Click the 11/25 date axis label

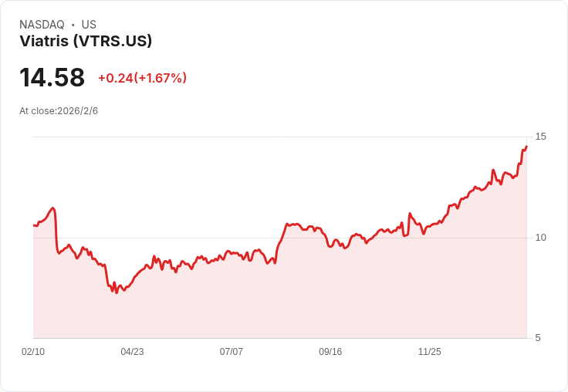pyautogui.click(x=430, y=351)
